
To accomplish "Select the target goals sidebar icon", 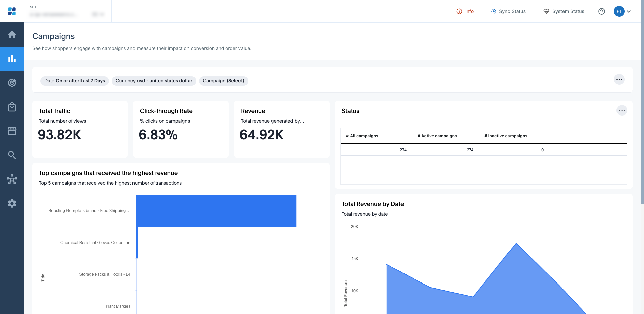I will (12, 83).
